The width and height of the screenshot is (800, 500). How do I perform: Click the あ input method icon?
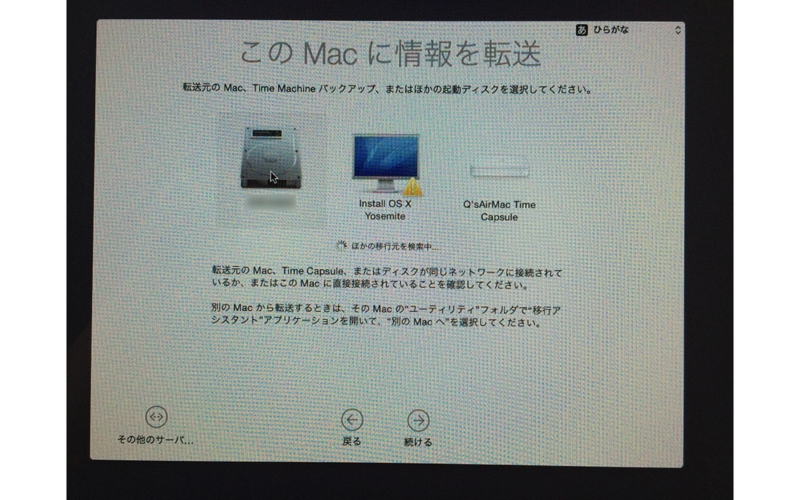[582, 30]
